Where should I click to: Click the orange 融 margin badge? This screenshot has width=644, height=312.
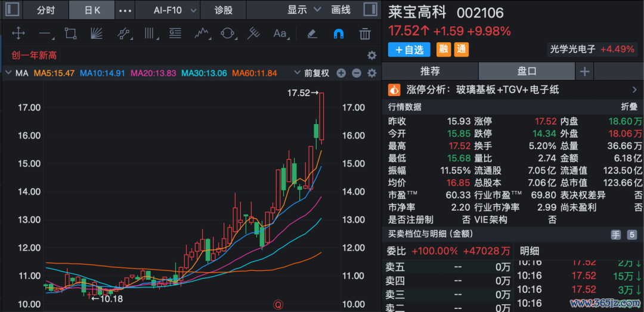(443, 50)
